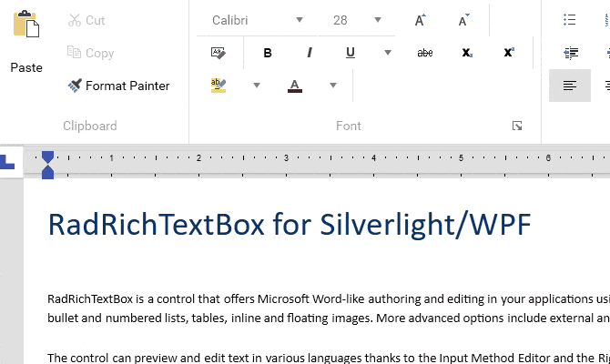Viewport: 610px width, 364px height.
Task: Toggle superscript formatting
Action: 509,53
